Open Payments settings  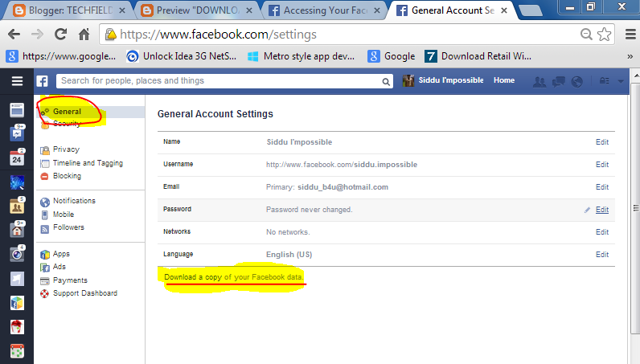click(70, 280)
